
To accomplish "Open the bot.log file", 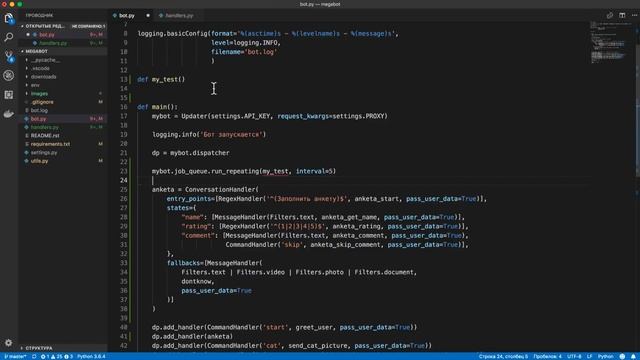I will [x=39, y=111].
